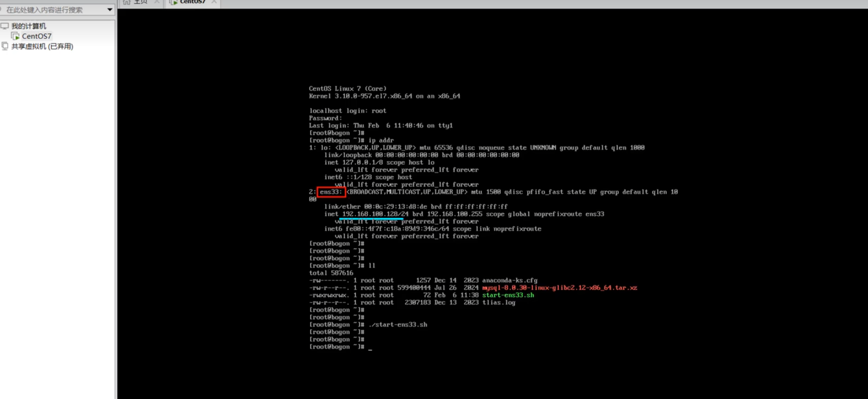868x399 pixels.
Task: Click the MAC address 00:0c:29:13:d8:de
Action: click(x=396, y=206)
